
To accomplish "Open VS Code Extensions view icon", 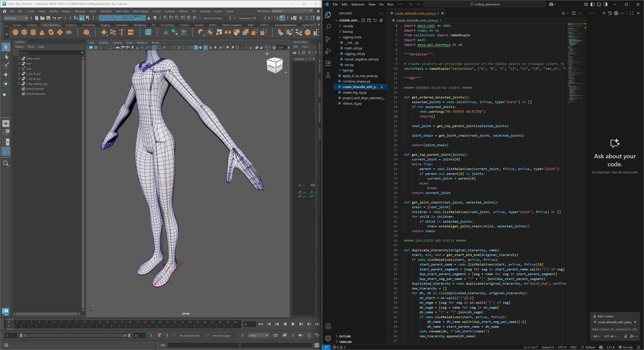I will (328, 63).
